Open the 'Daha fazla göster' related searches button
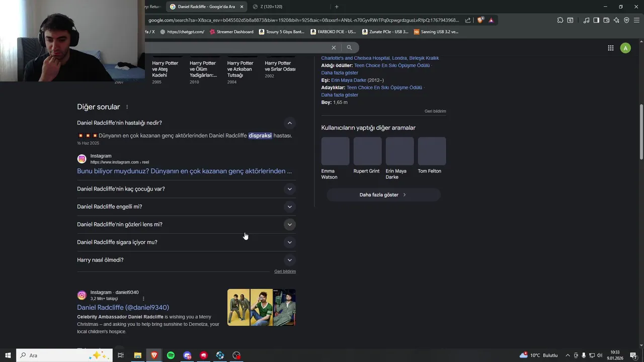The image size is (644, 362). tap(383, 195)
